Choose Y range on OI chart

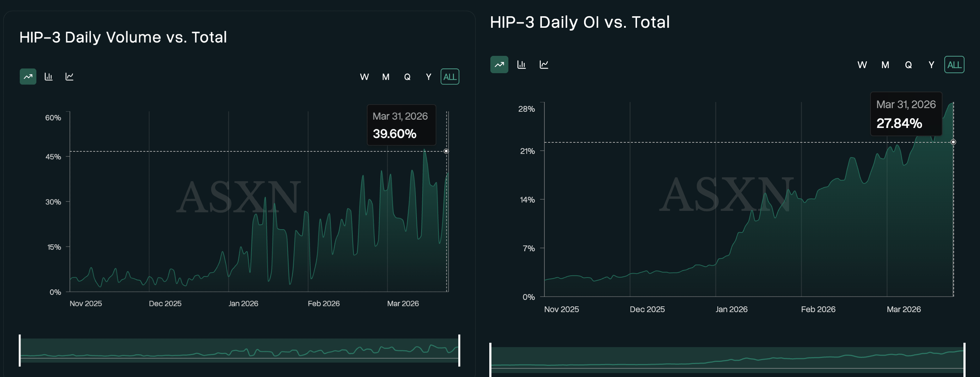click(931, 65)
